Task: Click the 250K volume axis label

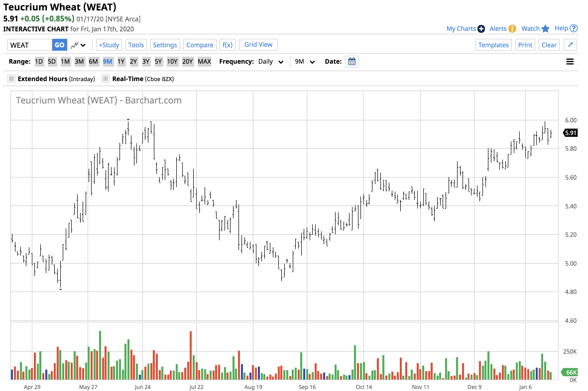Action: 570,352
